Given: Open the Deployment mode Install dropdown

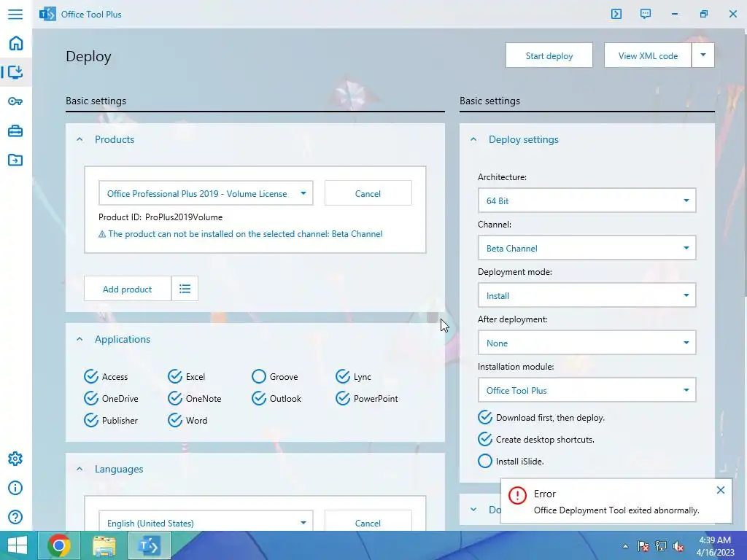Looking at the screenshot, I should tap(587, 295).
